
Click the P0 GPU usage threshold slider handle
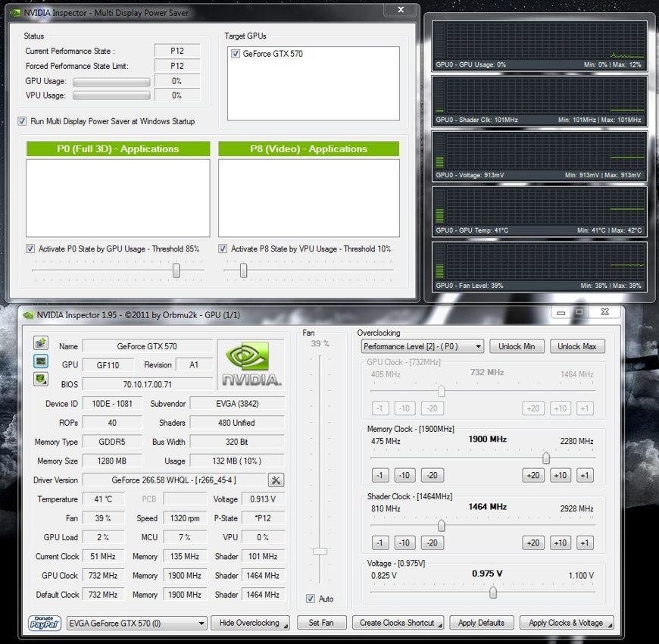tap(176, 270)
